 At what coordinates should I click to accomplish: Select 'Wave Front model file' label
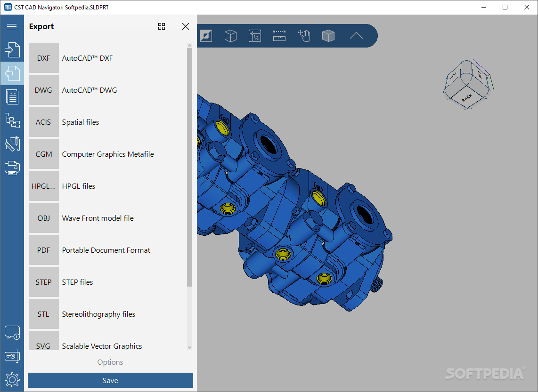point(98,218)
